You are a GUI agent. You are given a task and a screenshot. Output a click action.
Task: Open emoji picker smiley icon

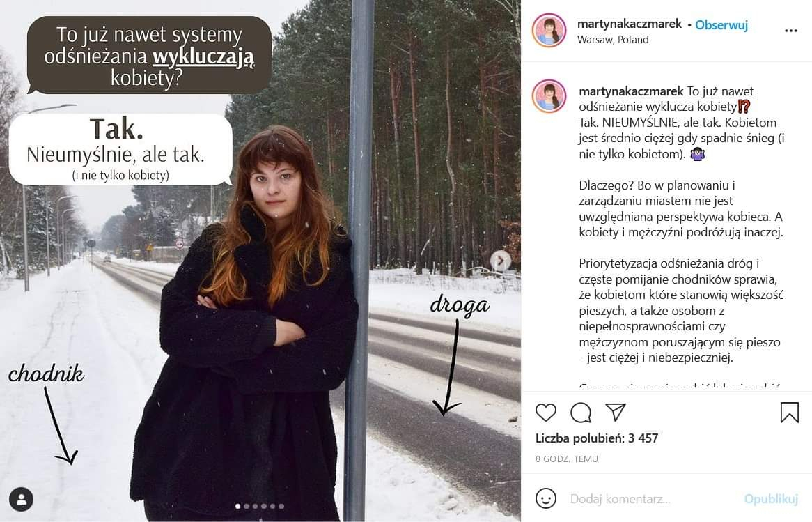tap(546, 499)
